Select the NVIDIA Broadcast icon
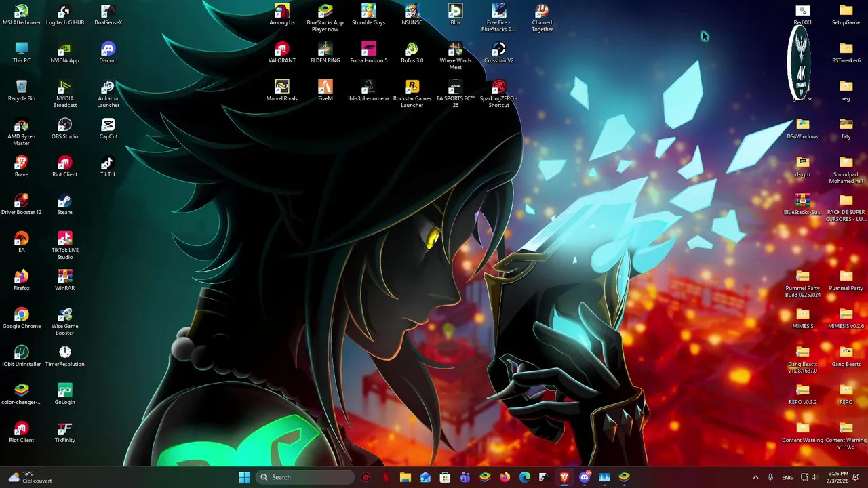The width and height of the screenshot is (868, 488). [65, 94]
